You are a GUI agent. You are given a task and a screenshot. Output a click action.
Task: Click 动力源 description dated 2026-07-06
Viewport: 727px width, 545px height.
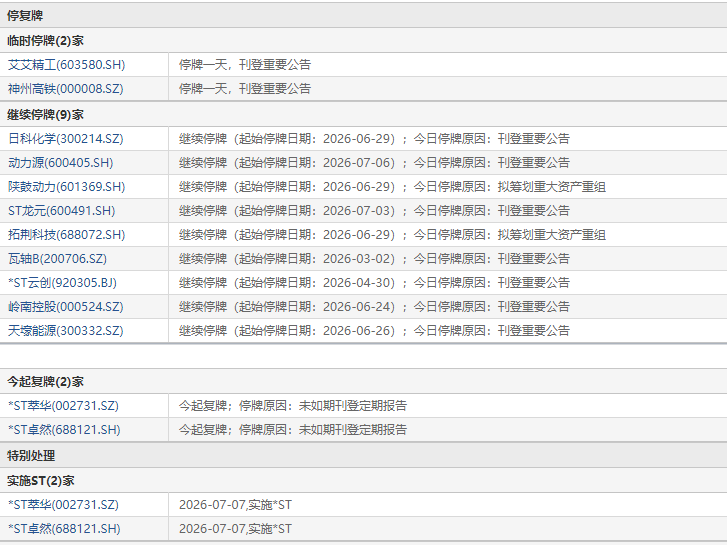pos(374,163)
